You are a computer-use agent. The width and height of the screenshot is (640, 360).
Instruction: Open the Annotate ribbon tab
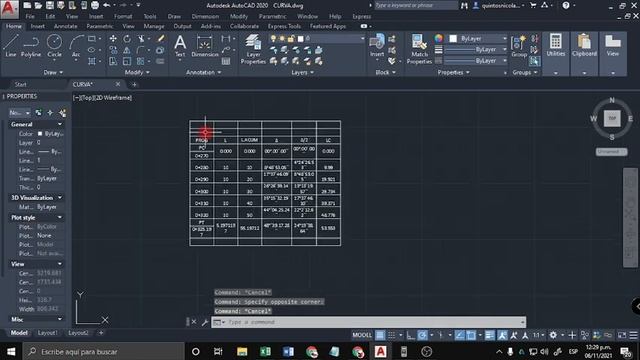click(x=65, y=26)
